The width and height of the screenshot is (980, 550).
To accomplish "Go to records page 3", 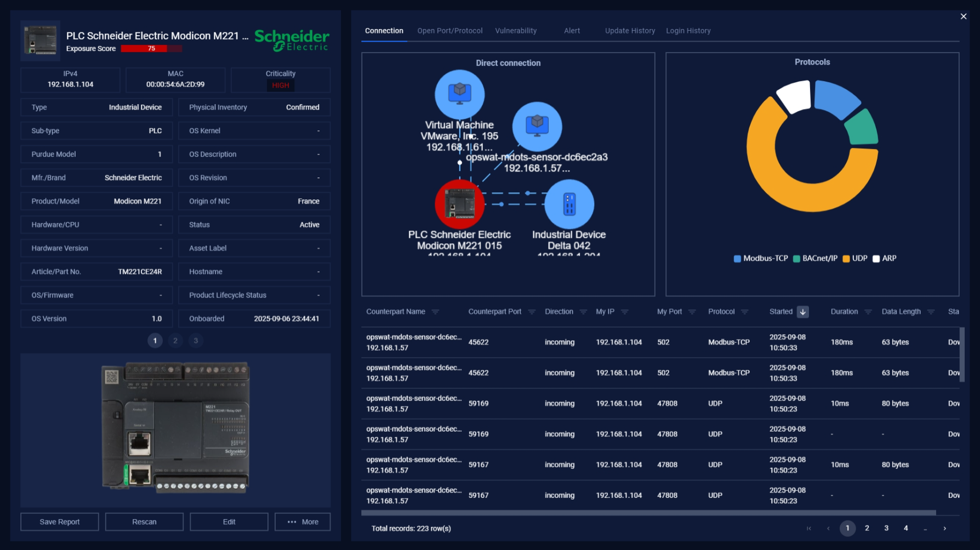I will point(886,528).
